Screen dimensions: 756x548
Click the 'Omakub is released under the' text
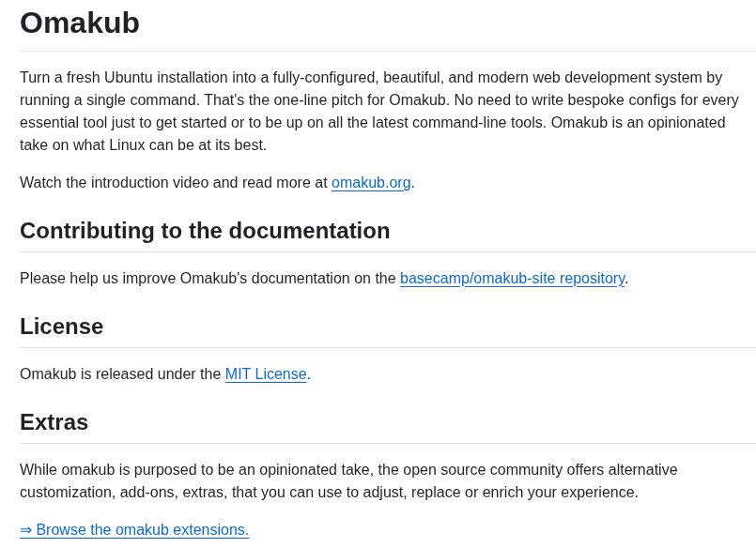pos(120,374)
